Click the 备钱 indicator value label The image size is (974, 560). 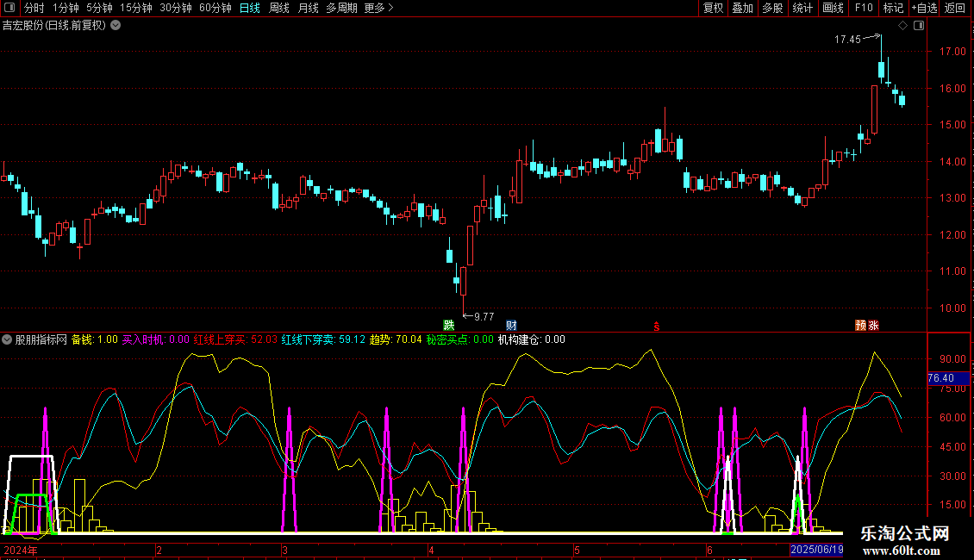tap(95, 339)
